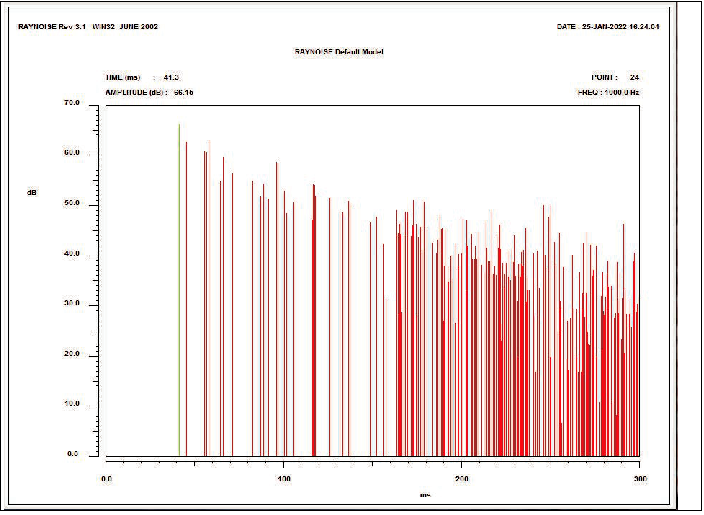
Task: Click the 300 tick on the x-axis
Action: pos(638,477)
